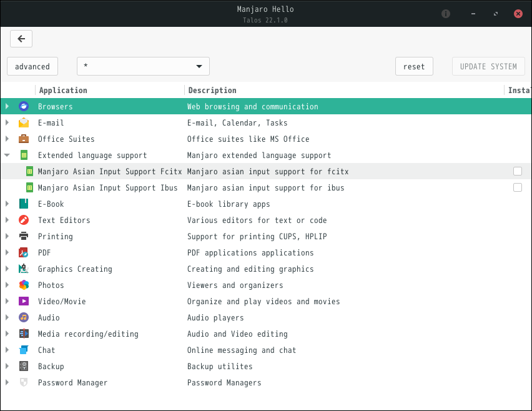
Task: Go back using the arrow button
Action: tap(21, 39)
